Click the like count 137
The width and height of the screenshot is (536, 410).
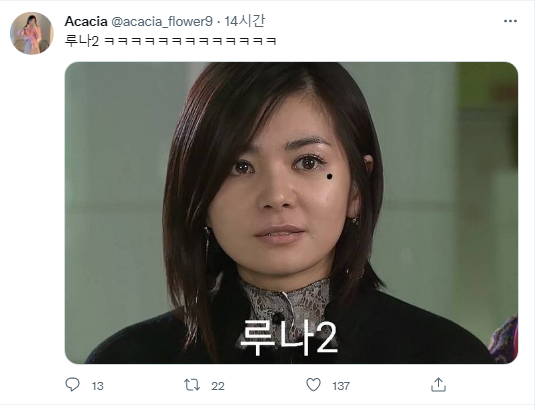(341, 386)
